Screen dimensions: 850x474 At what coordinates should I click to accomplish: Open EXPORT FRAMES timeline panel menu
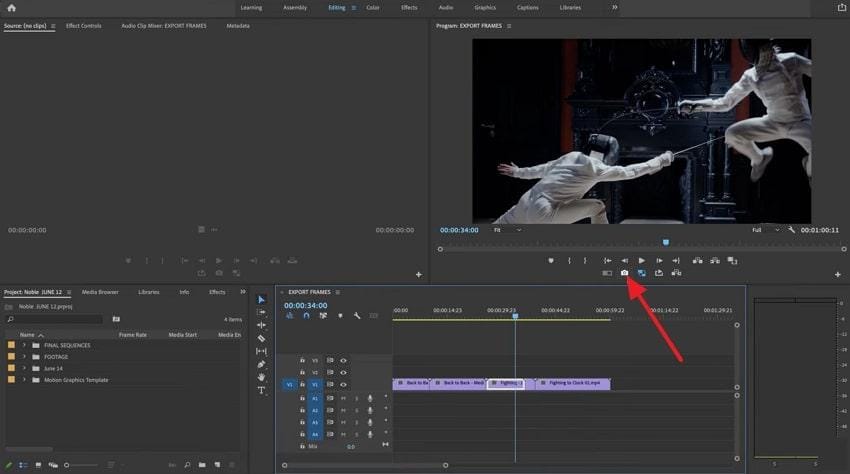pyautogui.click(x=338, y=292)
